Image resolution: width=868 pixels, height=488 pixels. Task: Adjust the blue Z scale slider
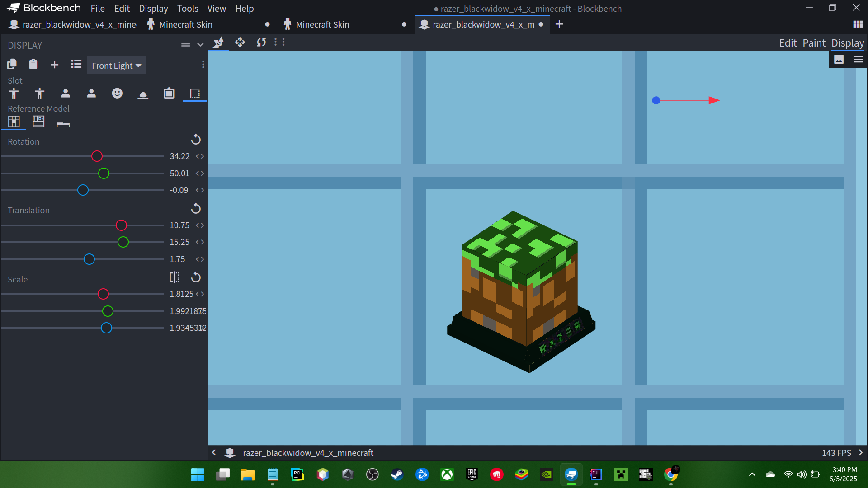click(106, 328)
